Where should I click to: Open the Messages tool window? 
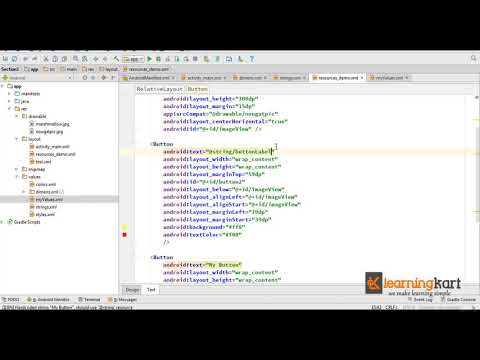pyautogui.click(x=122, y=300)
